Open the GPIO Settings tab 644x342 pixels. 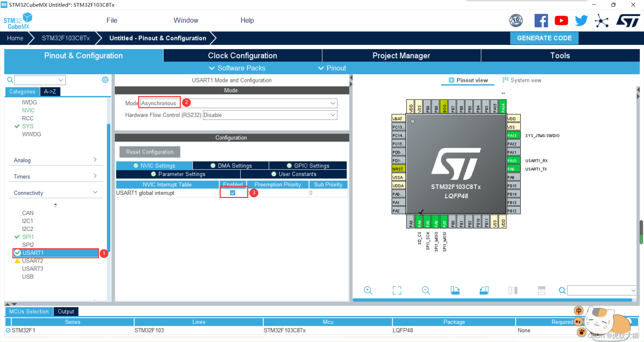(308, 165)
